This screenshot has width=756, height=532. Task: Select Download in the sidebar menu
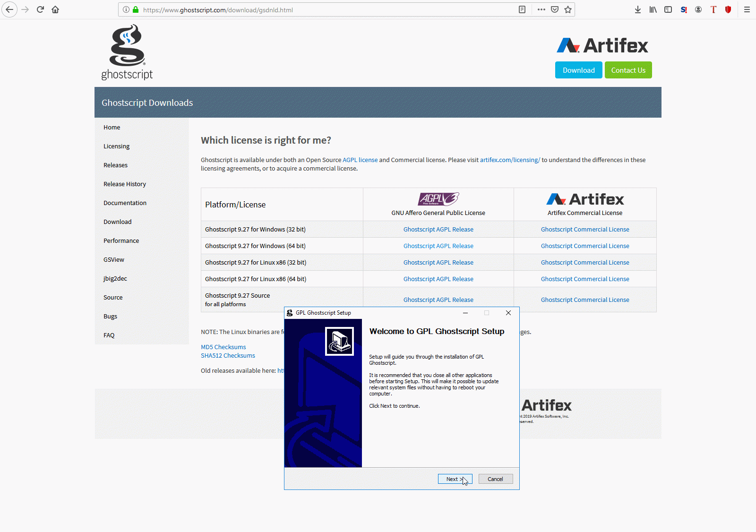click(118, 222)
